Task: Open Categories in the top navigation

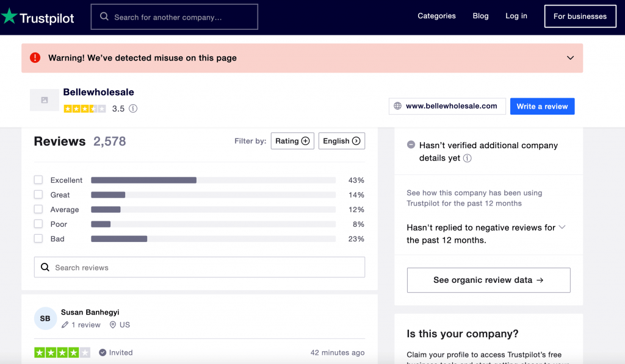Action: pos(436,16)
